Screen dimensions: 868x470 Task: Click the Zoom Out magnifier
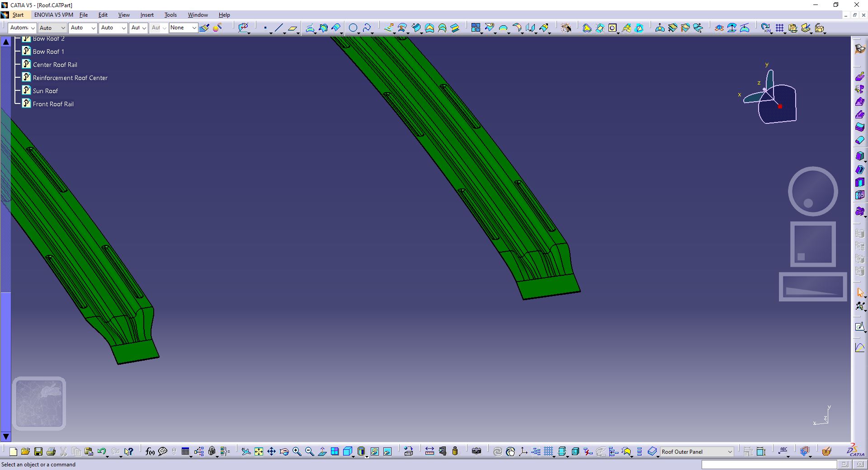[309, 451]
